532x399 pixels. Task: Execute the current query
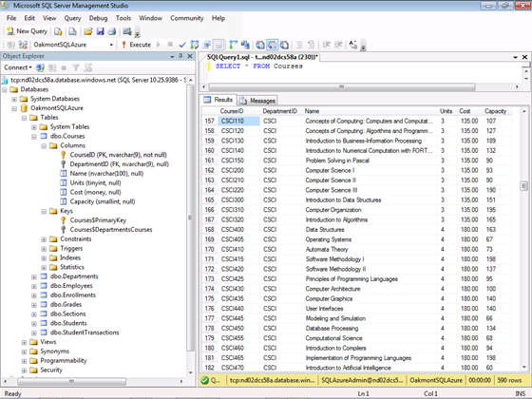pyautogui.click(x=137, y=45)
